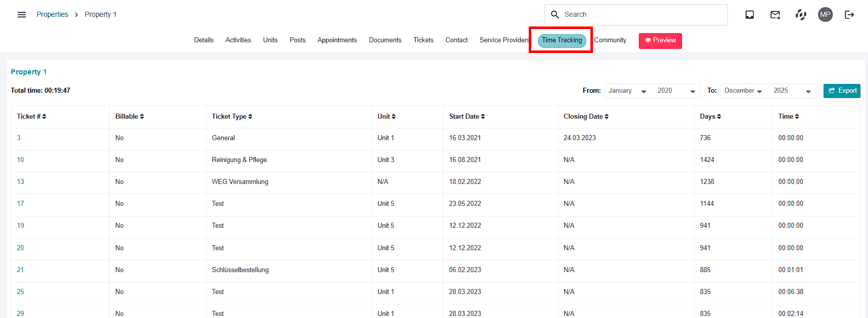
Task: Open the inbox tray icon
Action: 750,15
